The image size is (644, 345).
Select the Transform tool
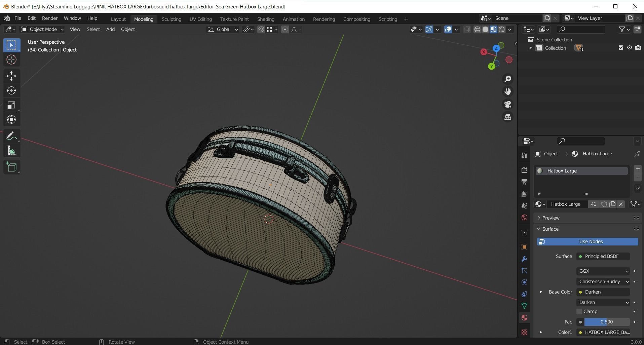[11, 120]
